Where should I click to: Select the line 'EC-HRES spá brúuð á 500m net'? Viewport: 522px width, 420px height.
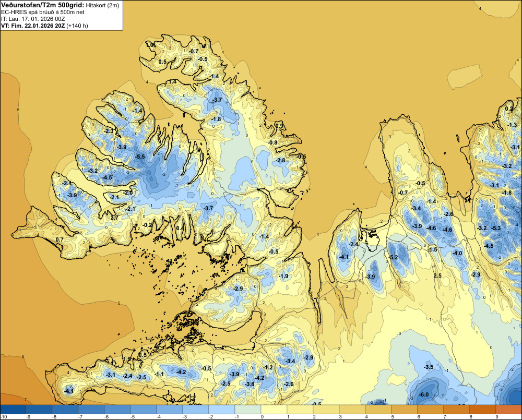(43, 12)
